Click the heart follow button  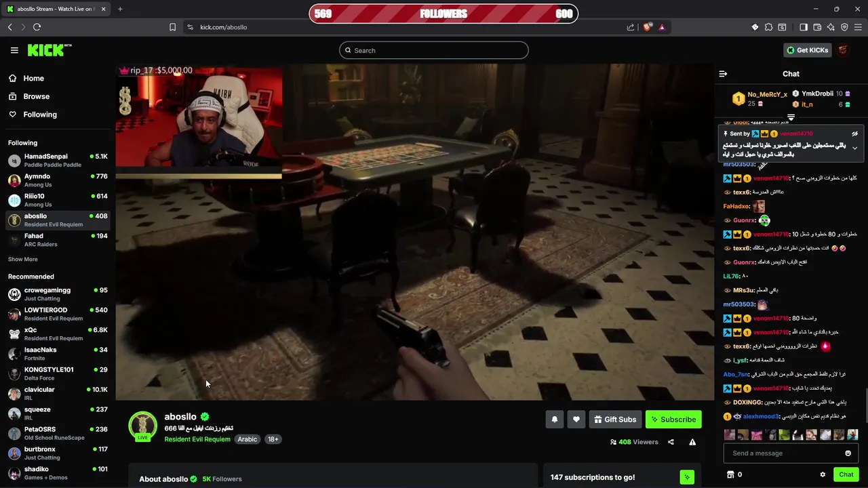point(576,420)
